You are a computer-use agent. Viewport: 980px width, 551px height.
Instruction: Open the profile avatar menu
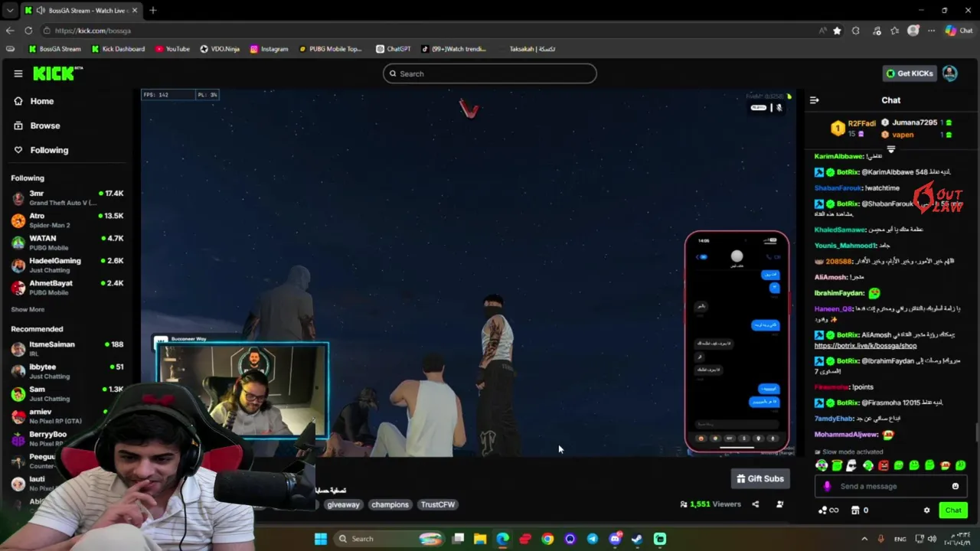(950, 73)
